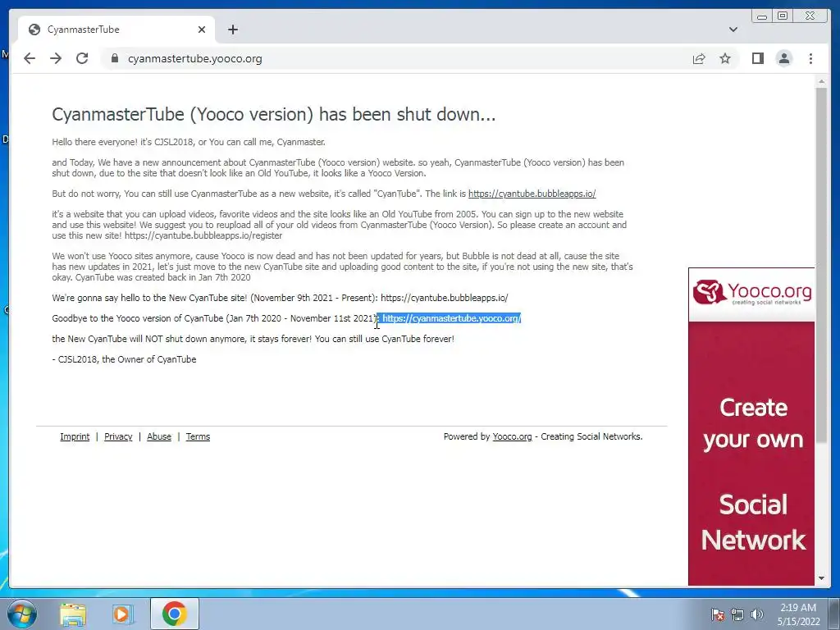
Task: Go back with the browser back arrow
Action: pos(30,58)
